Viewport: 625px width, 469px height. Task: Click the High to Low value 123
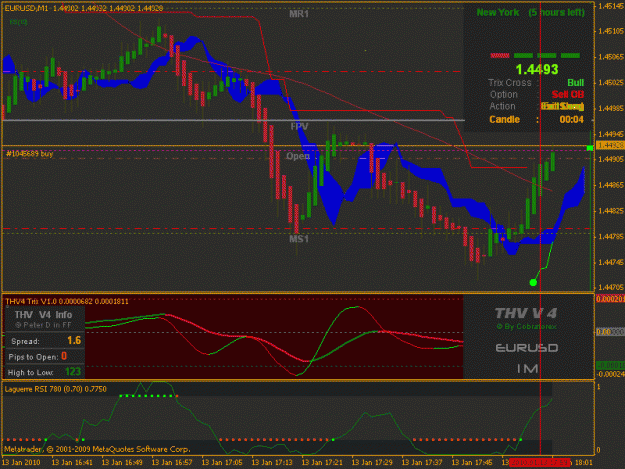pos(73,372)
